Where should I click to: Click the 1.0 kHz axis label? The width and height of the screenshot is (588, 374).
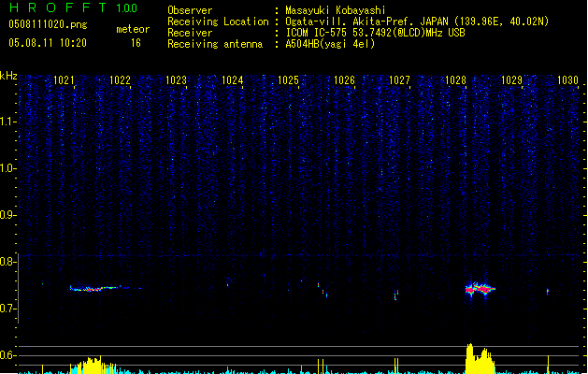(7, 168)
